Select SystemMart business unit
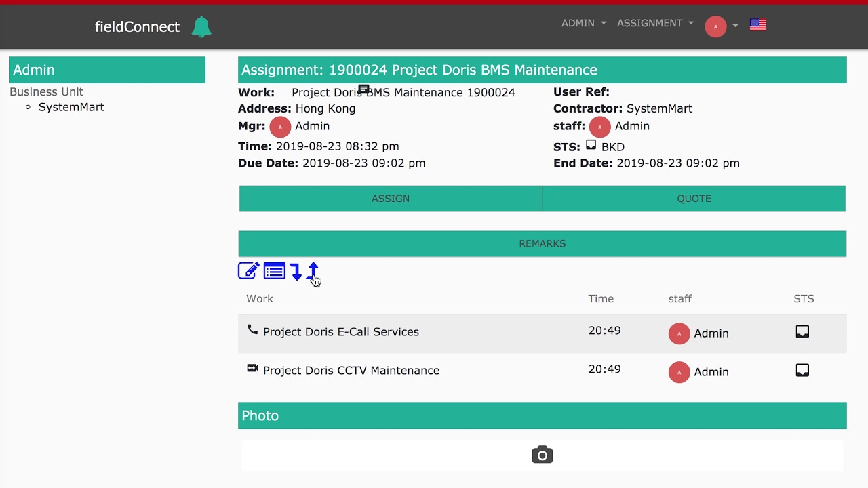The height and width of the screenshot is (488, 868). pyautogui.click(x=71, y=107)
